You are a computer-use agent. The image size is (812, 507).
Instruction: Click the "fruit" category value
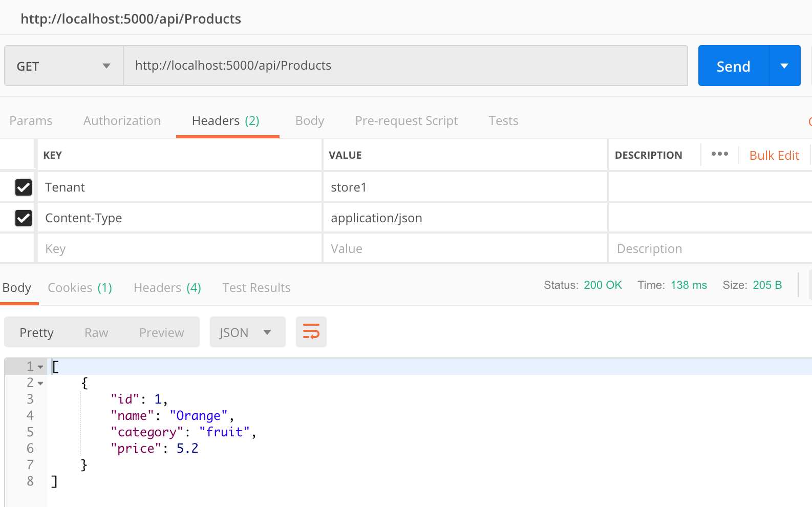[x=224, y=432]
